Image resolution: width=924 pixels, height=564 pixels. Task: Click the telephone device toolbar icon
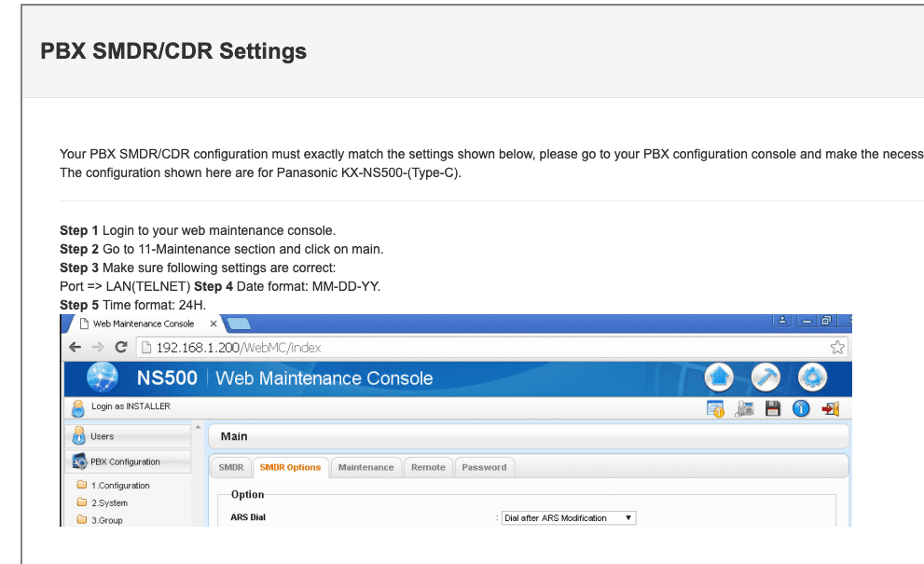click(744, 408)
